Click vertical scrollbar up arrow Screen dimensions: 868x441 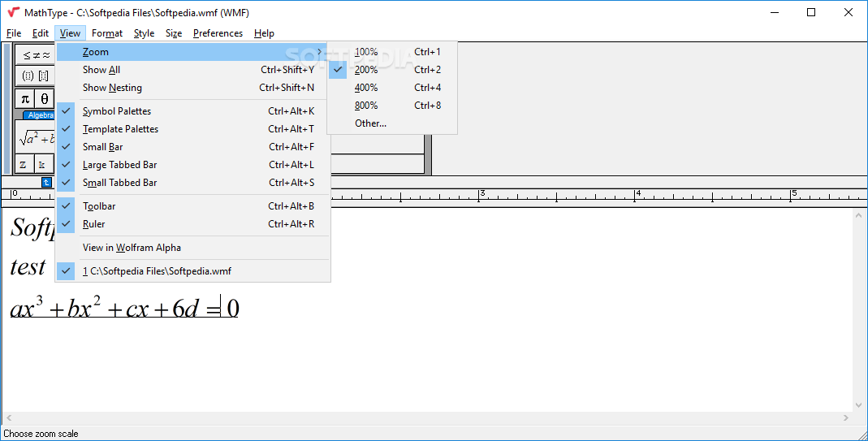859,215
